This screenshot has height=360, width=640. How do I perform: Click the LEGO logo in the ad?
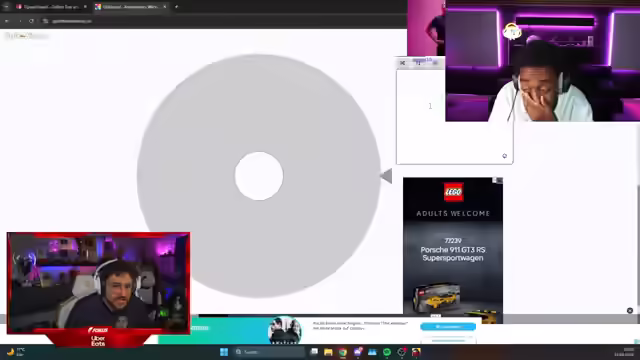point(453,192)
